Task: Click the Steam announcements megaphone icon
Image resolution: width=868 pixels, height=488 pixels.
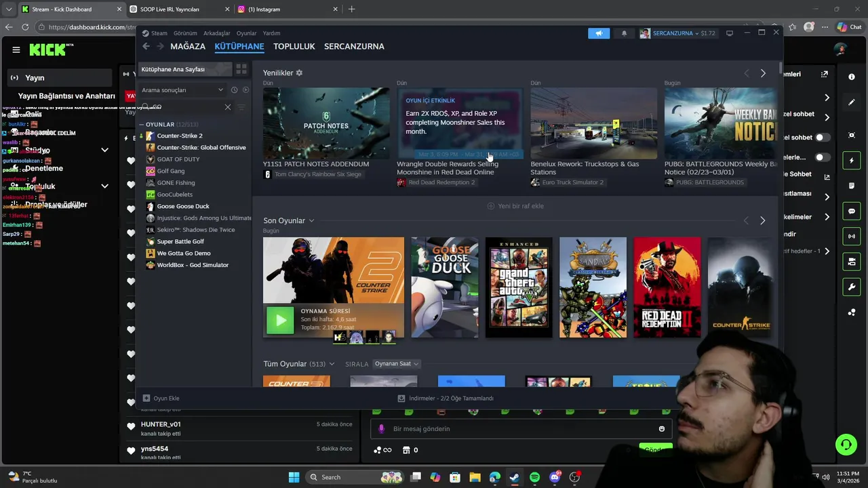Action: point(599,33)
